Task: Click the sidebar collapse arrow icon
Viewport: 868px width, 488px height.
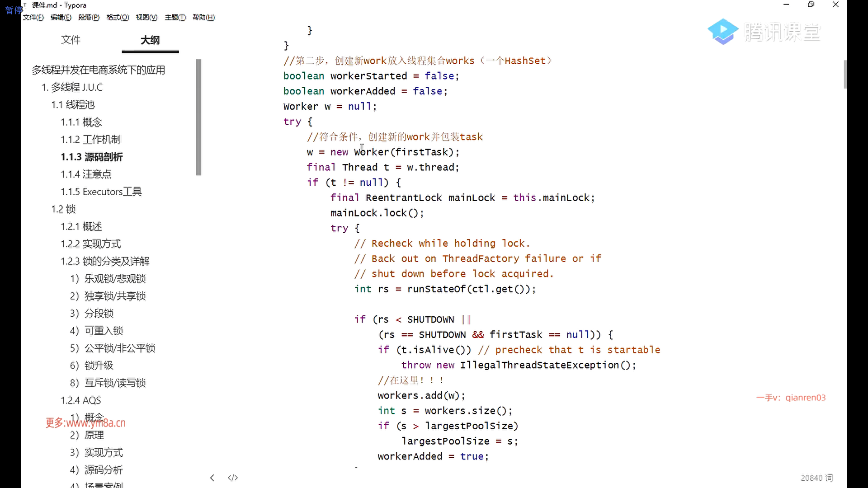Action: pyautogui.click(x=212, y=478)
